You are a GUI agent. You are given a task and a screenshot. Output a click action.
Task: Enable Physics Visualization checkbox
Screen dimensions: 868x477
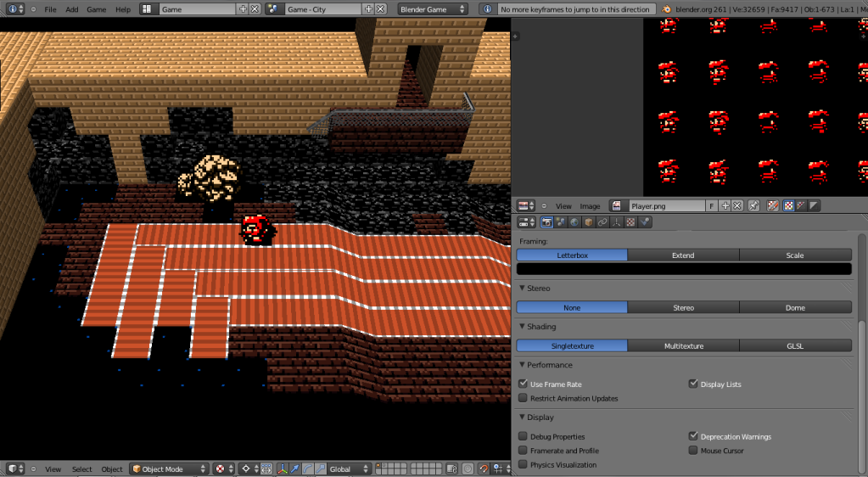pos(523,464)
